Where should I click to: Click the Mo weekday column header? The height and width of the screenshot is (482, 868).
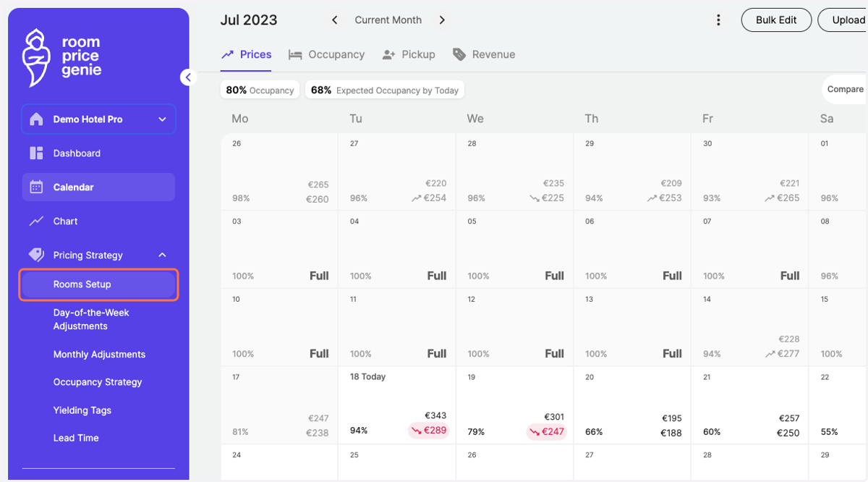239,119
